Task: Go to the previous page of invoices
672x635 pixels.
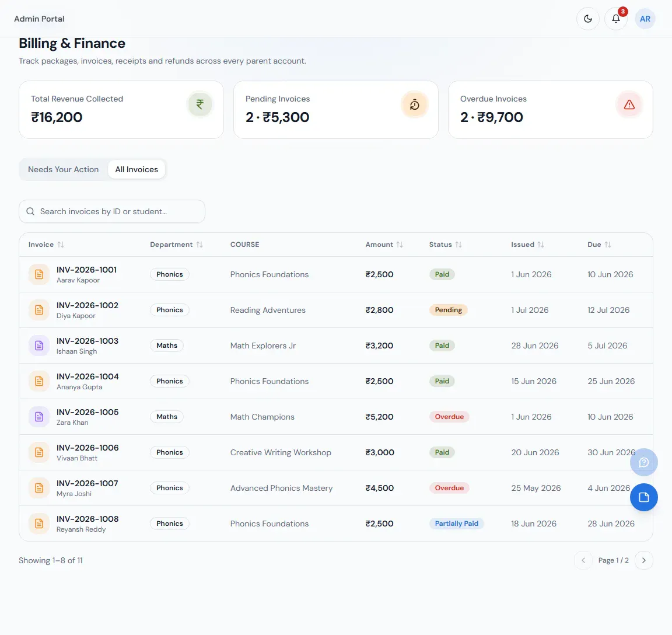Action: click(x=583, y=560)
